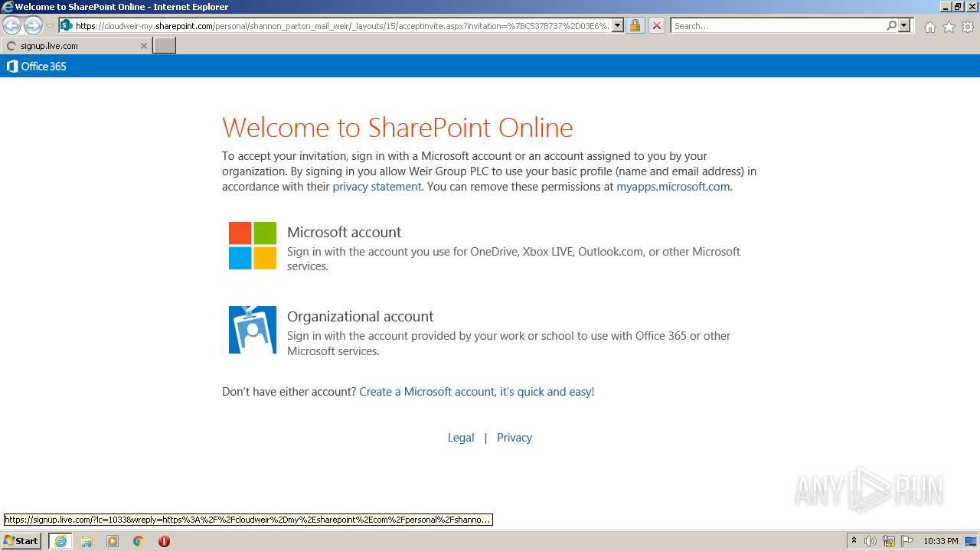
Task: Click inside the Search box
Action: click(x=777, y=25)
